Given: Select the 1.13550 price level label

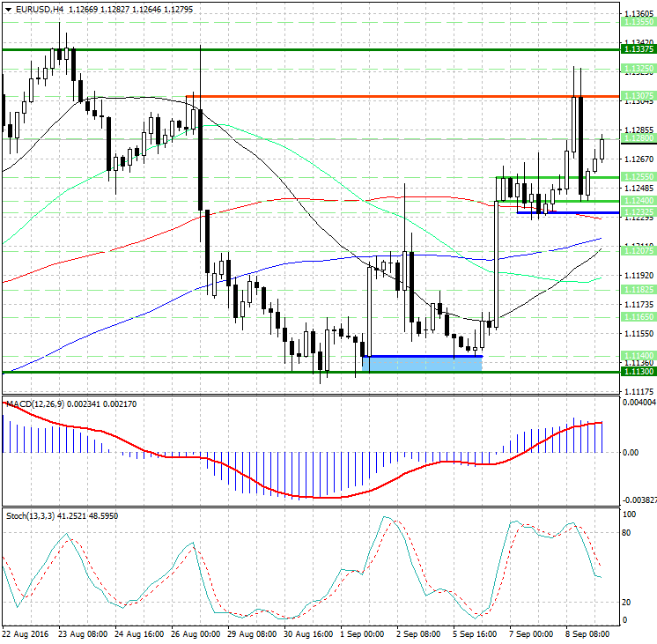Looking at the screenshot, I should 639,22.
